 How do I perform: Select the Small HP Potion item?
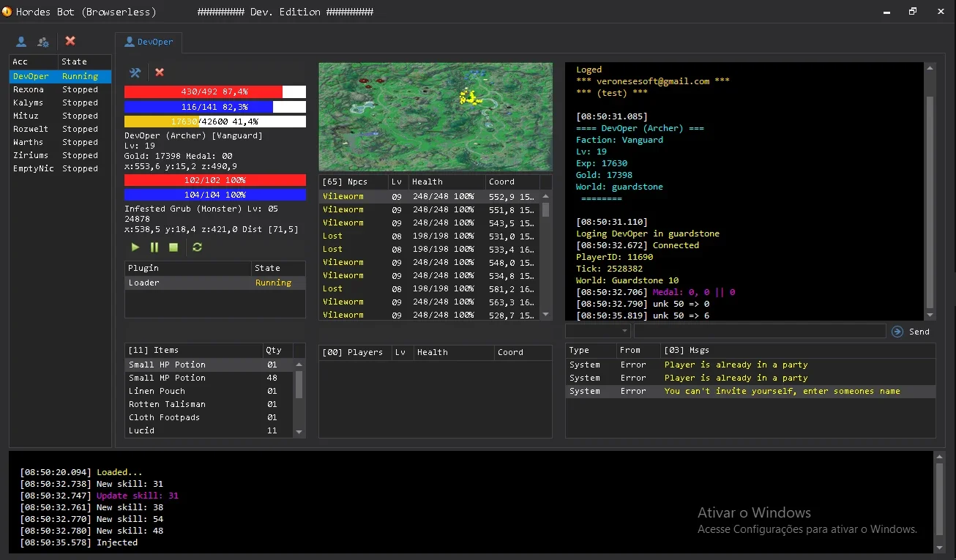click(209, 365)
